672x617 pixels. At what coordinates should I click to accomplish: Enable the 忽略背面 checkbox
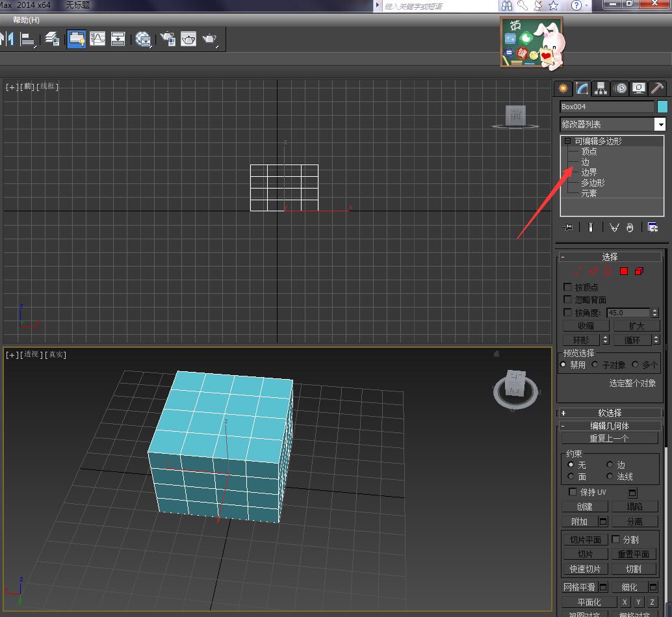[567, 300]
